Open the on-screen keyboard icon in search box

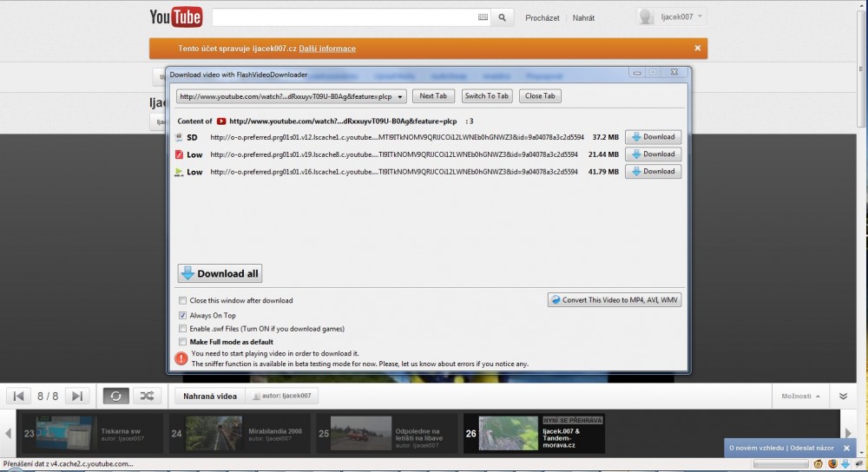click(x=483, y=17)
